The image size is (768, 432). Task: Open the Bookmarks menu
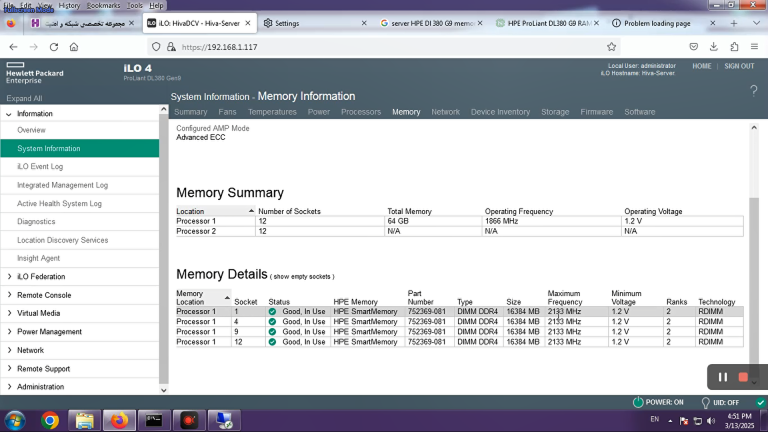point(103,5)
